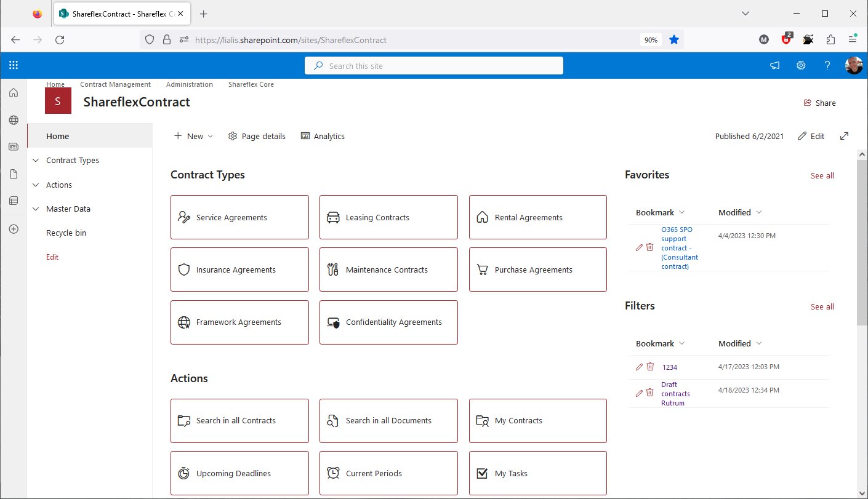Image resolution: width=868 pixels, height=499 pixels.
Task: Reload the page in the browser
Action: [x=60, y=39]
